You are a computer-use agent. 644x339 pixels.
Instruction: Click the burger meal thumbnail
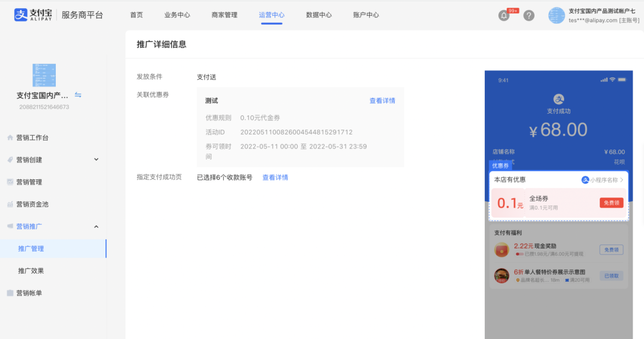coord(502,276)
